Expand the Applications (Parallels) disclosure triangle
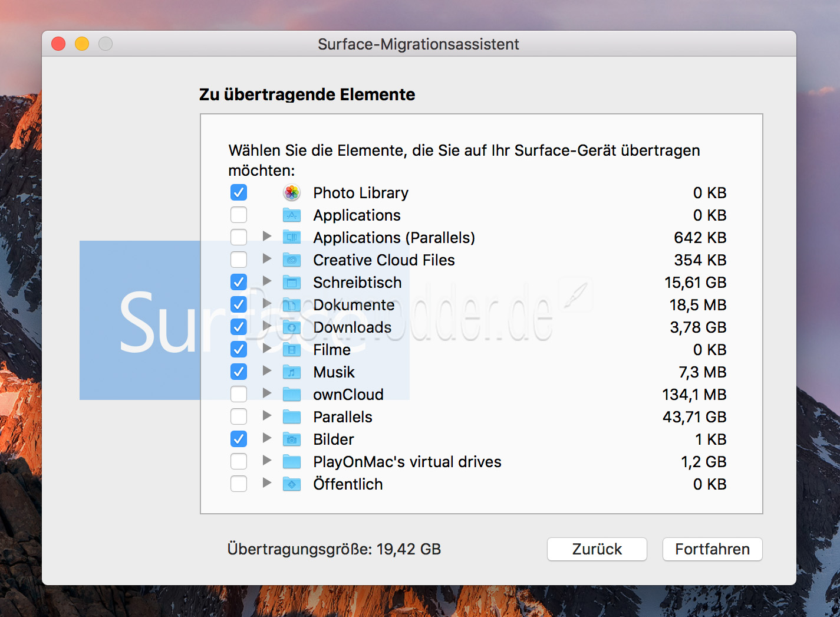Viewport: 840px width, 617px height. [x=267, y=236]
